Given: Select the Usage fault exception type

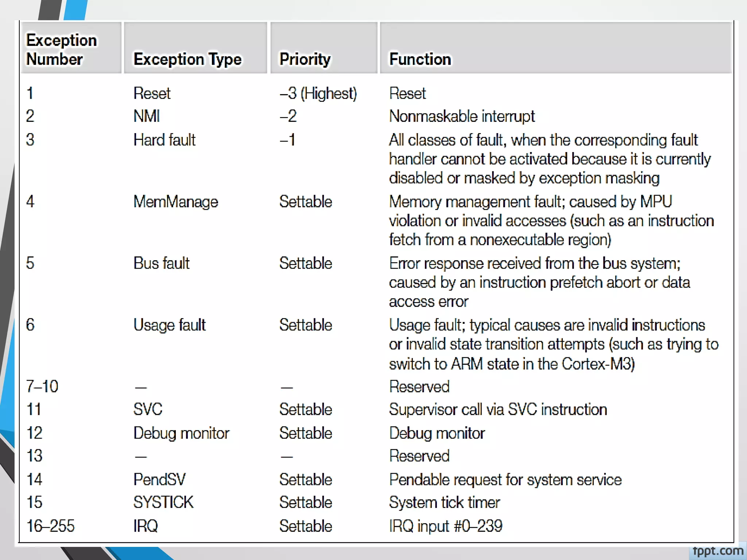Looking at the screenshot, I should (170, 325).
